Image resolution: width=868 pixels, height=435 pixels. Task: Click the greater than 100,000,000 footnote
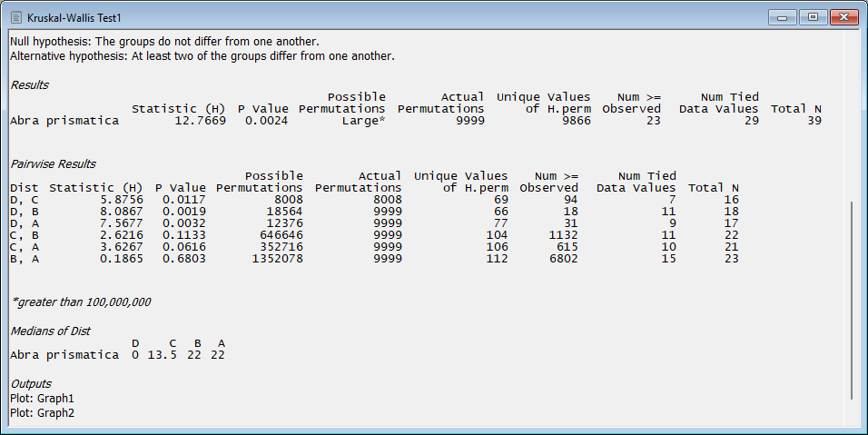click(x=80, y=302)
